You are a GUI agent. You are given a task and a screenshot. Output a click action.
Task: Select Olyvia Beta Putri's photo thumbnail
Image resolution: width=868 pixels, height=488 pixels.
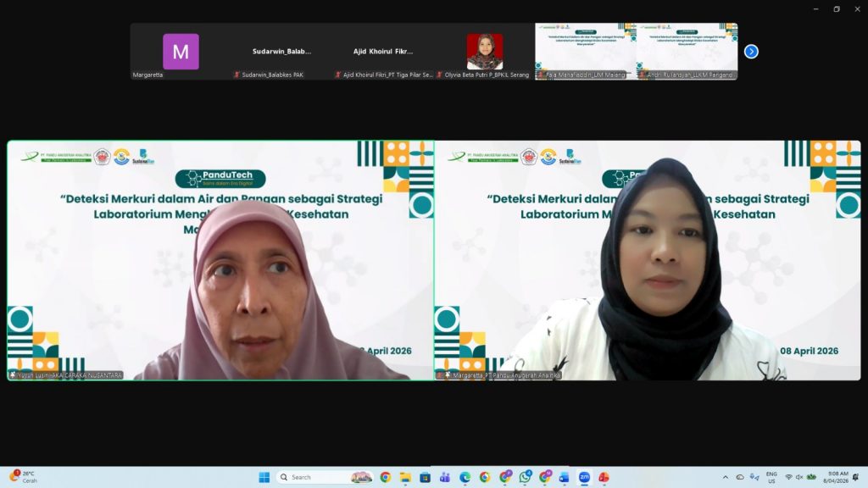click(x=484, y=52)
